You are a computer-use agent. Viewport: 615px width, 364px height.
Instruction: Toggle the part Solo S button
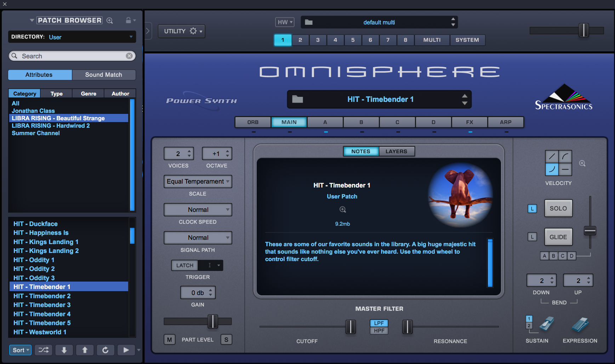coord(226,340)
